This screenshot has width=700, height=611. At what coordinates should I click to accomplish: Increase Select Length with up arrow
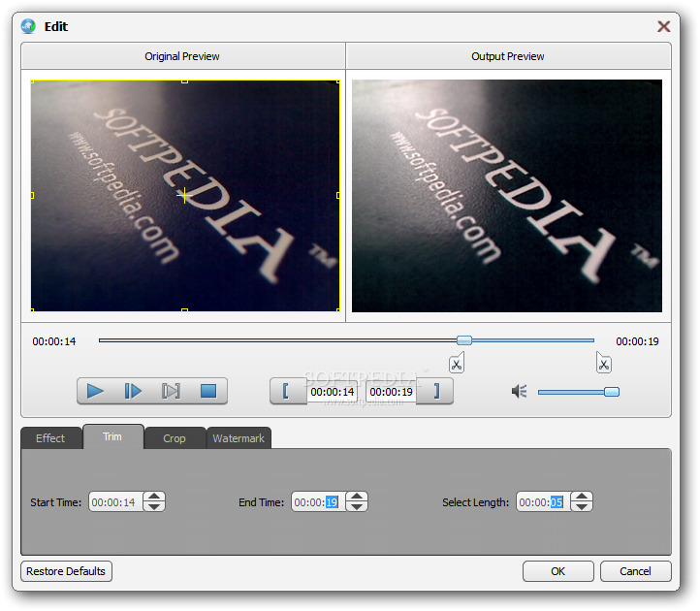(582, 497)
